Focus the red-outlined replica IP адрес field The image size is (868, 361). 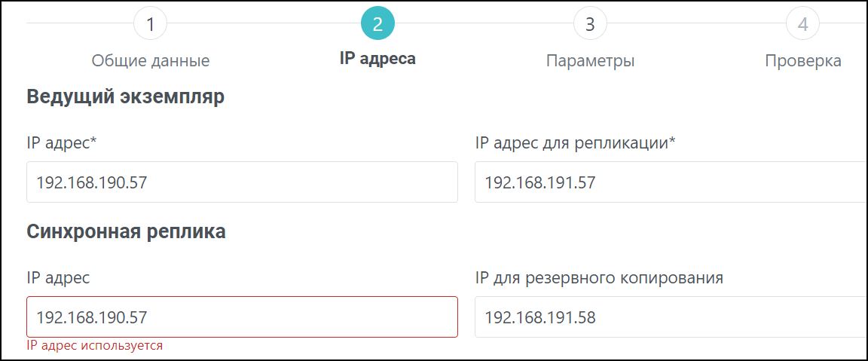(242, 317)
